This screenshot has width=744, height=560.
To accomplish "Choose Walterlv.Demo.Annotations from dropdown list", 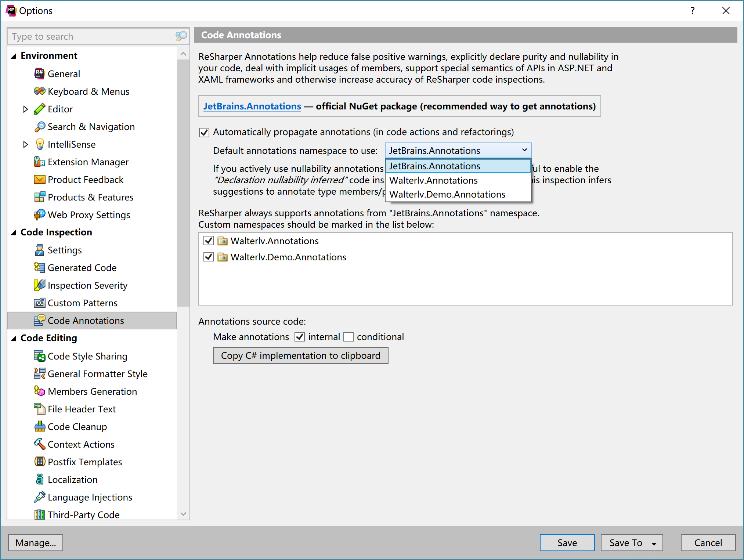I will click(458, 194).
